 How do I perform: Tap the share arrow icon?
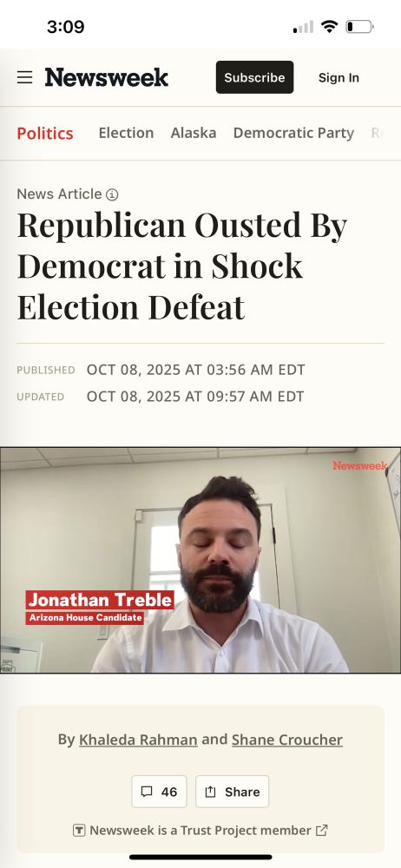[210, 792]
